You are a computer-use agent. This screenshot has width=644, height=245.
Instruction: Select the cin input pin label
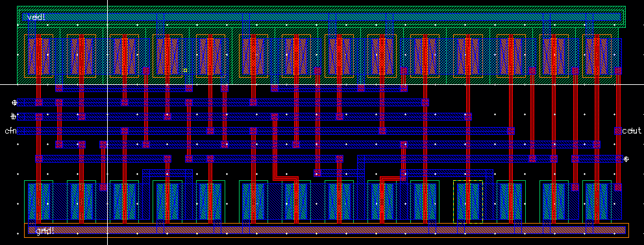[10, 131]
